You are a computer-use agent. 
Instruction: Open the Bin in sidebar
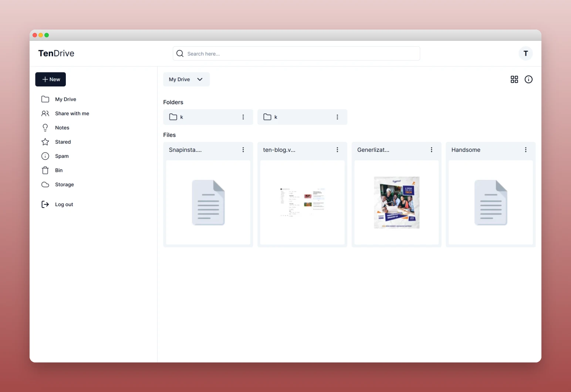[59, 170]
